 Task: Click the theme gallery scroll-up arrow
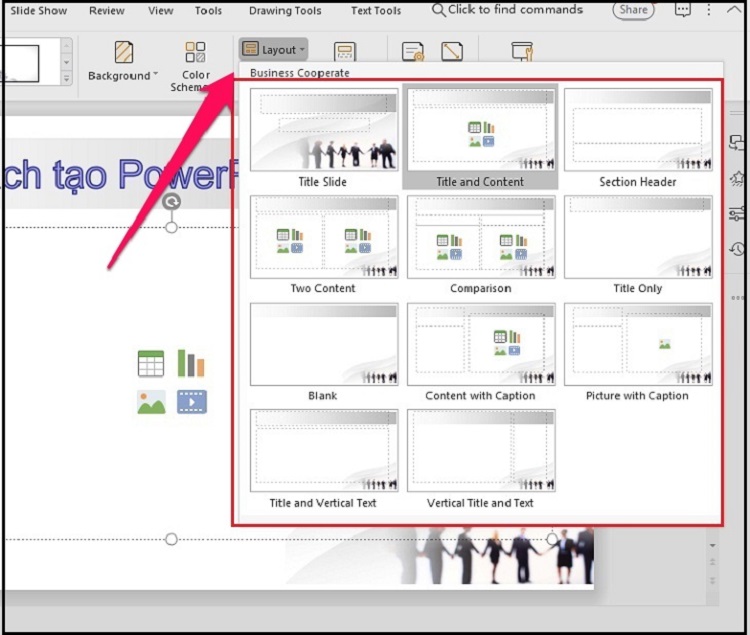[x=66, y=46]
